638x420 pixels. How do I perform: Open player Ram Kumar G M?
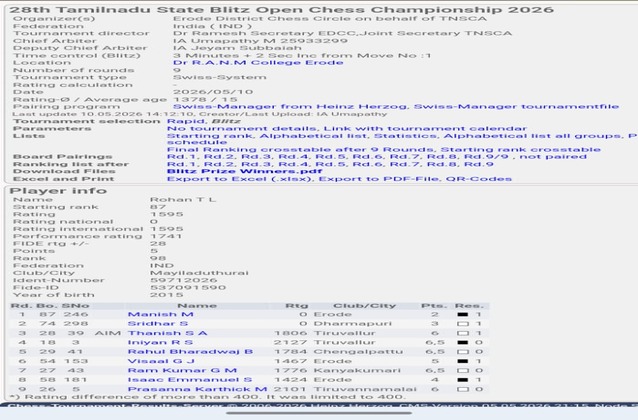click(182, 370)
